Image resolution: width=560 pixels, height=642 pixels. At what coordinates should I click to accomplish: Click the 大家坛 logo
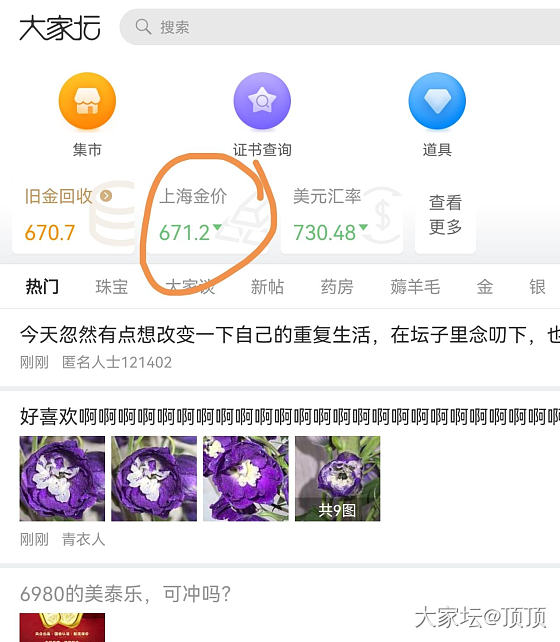(x=60, y=28)
